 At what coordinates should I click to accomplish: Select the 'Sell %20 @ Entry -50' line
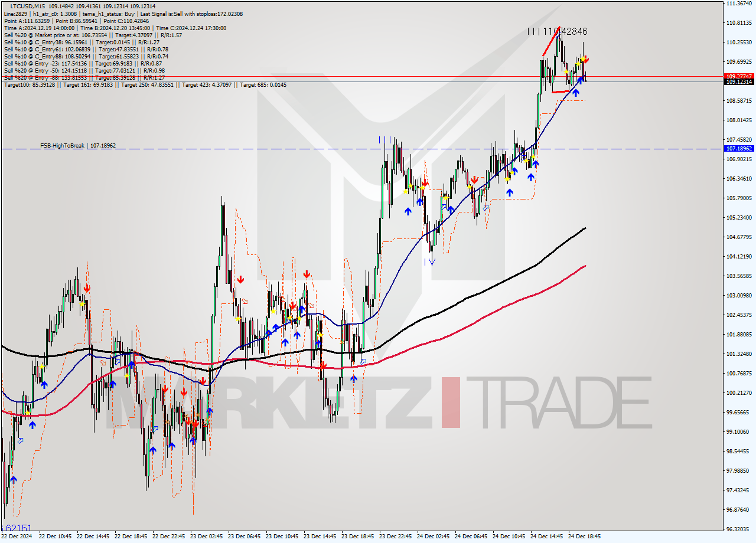84,70
